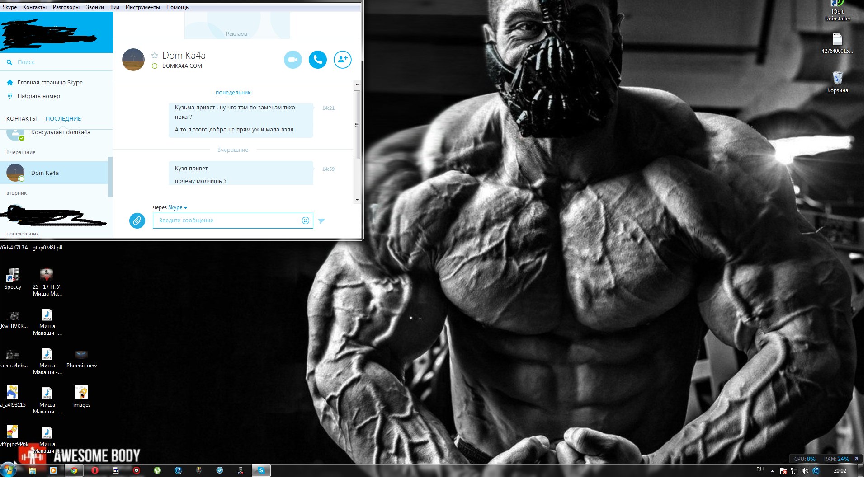This screenshot has height=488, width=868.
Task: Toggle favorite star next to Dom Ka4a
Action: 155,55
